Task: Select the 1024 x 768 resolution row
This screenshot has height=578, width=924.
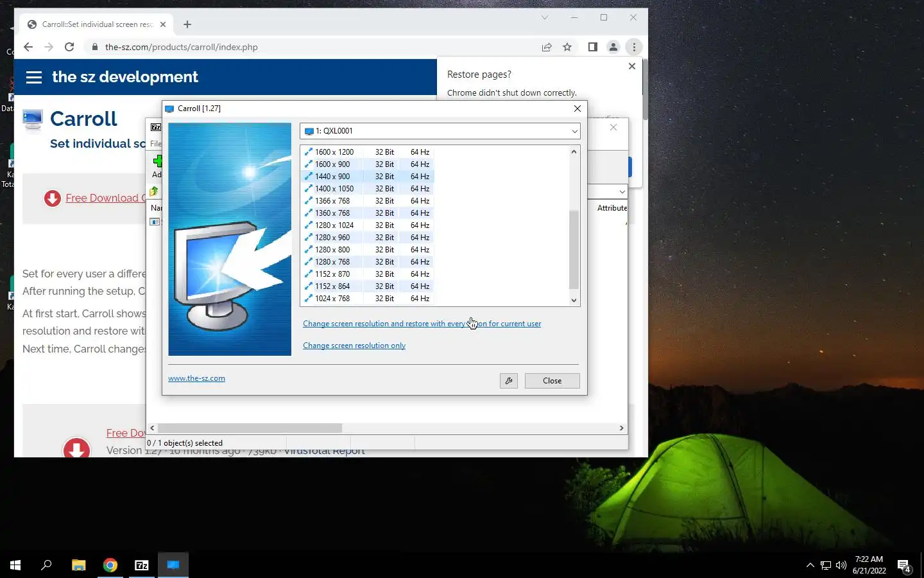Action: point(368,299)
